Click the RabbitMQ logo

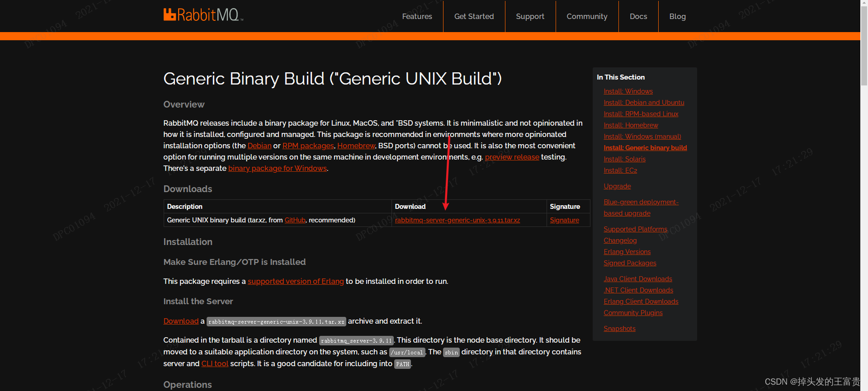[x=203, y=15]
